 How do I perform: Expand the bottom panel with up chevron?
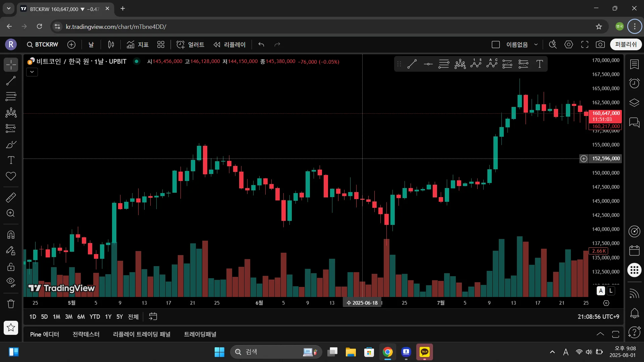point(600,334)
